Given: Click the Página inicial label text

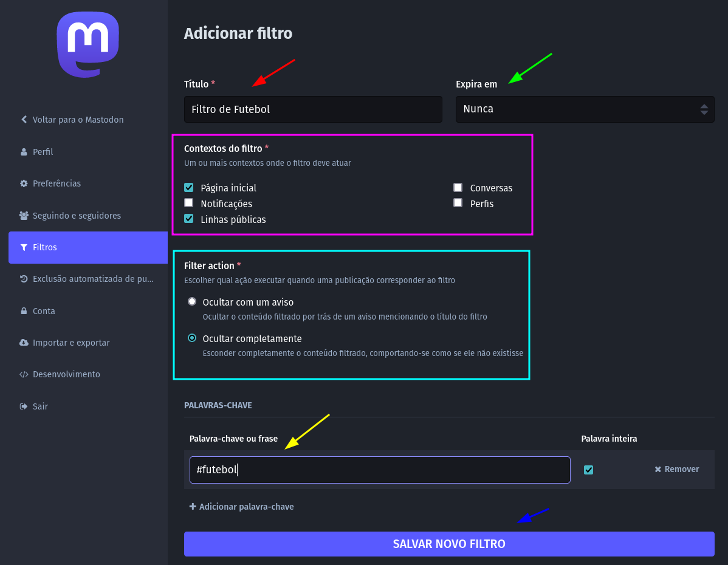Looking at the screenshot, I should click(x=228, y=188).
